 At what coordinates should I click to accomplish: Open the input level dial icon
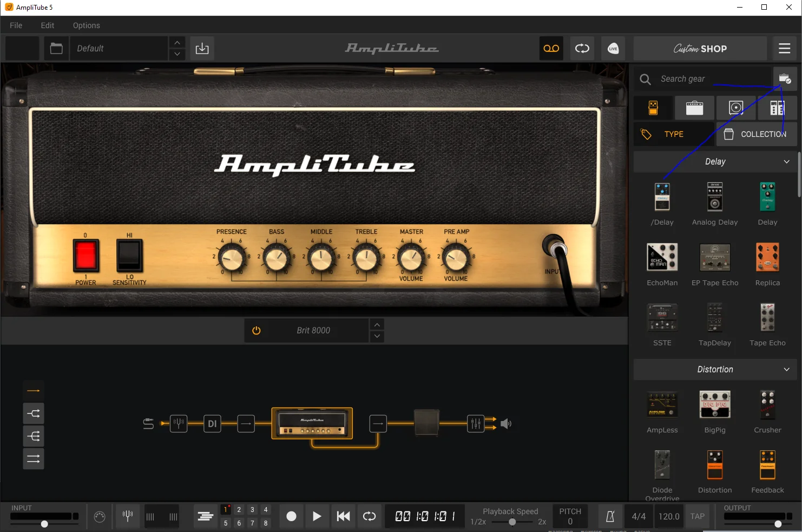click(100, 517)
